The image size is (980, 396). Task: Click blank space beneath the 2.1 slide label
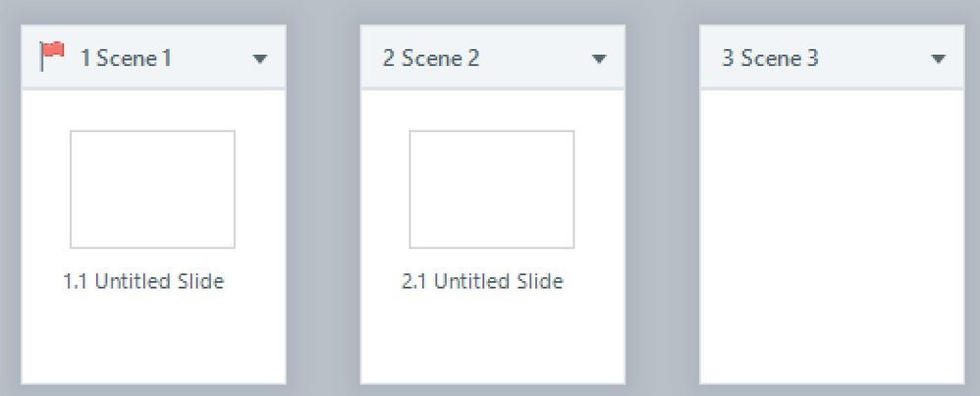pos(492,339)
